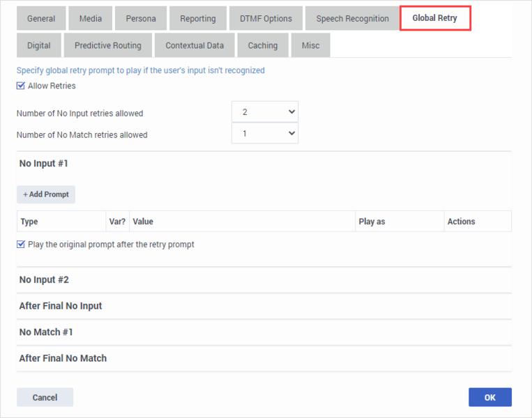Click the Actions column header
This screenshot has height=418, width=532.
click(478, 222)
